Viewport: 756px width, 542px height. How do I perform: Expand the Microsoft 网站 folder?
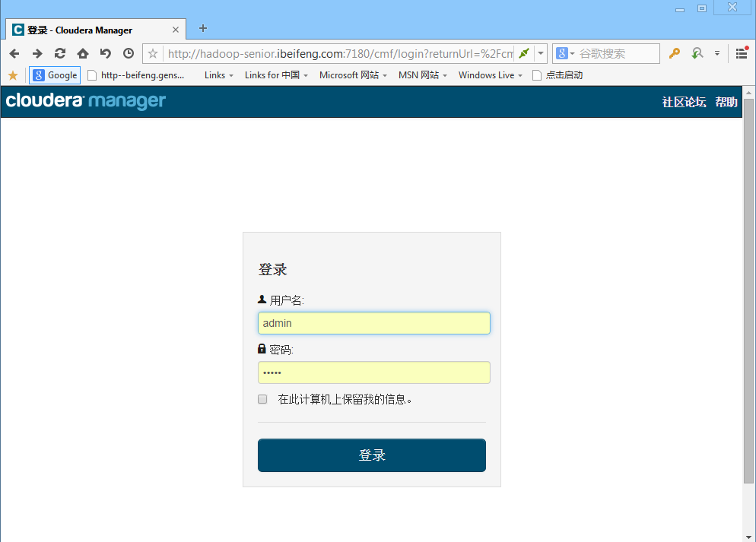click(353, 75)
